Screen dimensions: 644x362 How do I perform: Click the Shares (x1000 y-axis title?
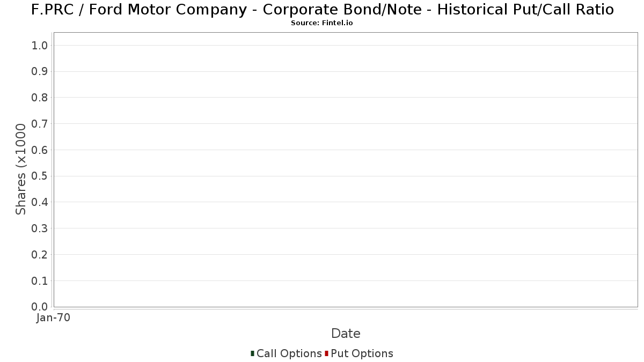pos(21,169)
